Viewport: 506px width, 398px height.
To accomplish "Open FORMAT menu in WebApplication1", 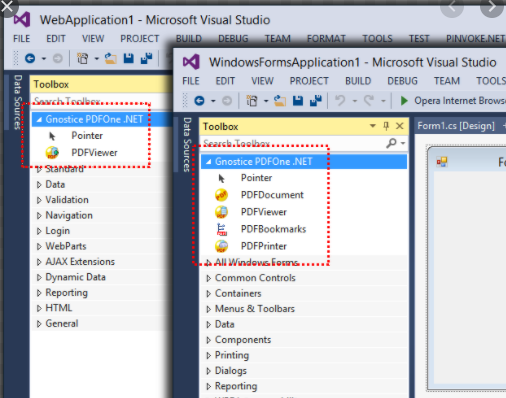I will pyautogui.click(x=326, y=39).
